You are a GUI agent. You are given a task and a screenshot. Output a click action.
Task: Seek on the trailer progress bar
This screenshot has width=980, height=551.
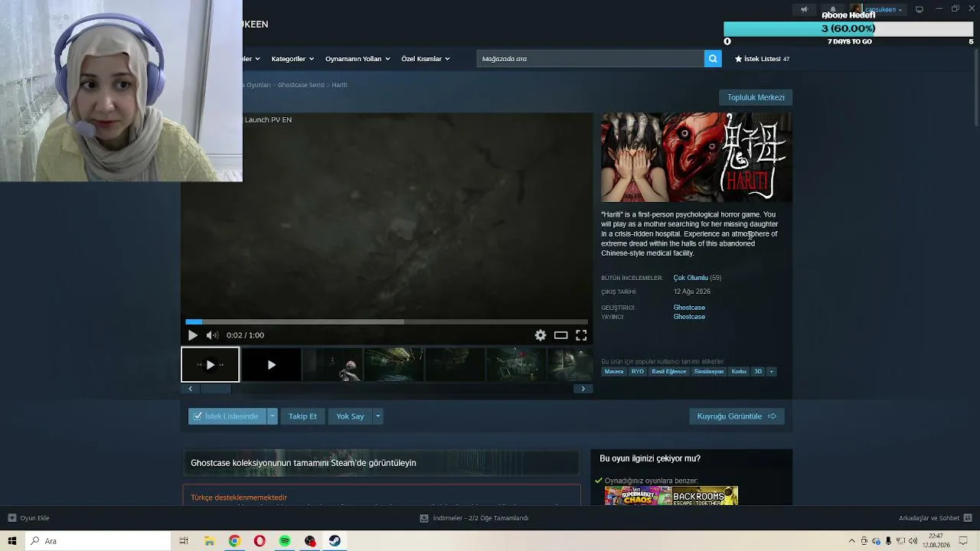(387, 322)
